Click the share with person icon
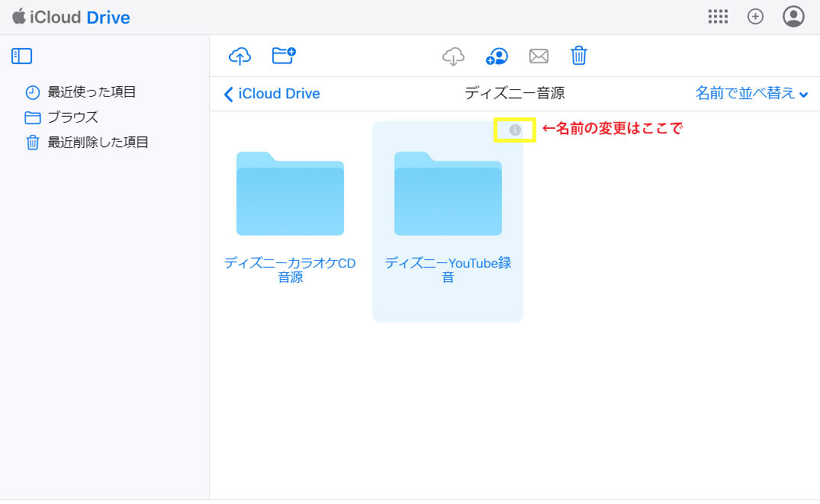Screen dimensions: 820x504 point(497,56)
